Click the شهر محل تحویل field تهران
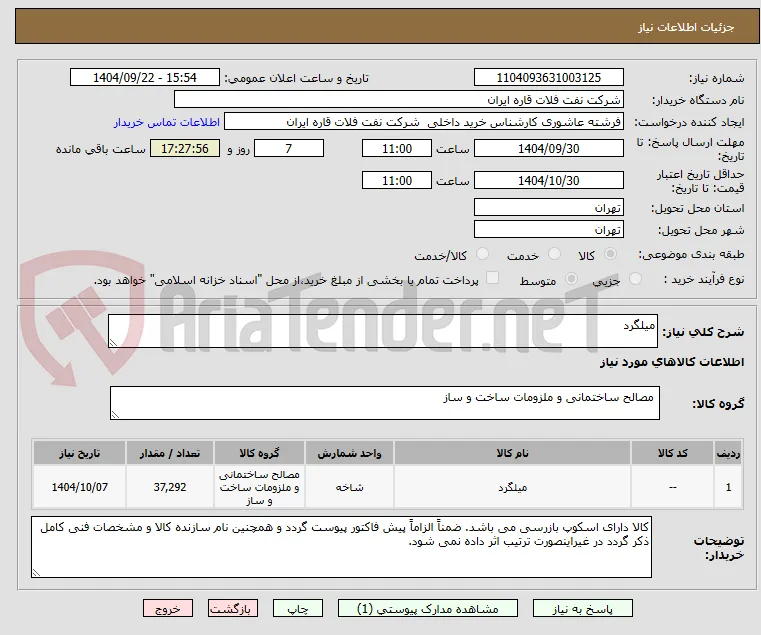 click(x=548, y=230)
